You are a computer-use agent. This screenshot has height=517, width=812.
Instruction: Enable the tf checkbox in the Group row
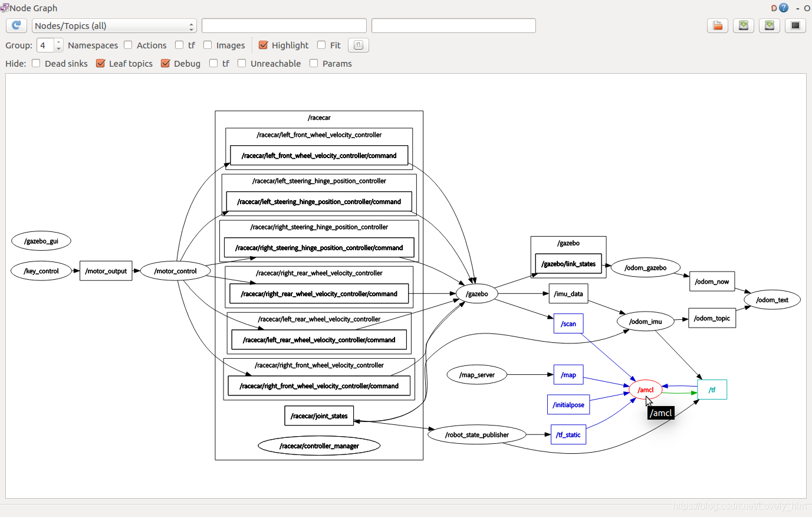tap(179, 45)
